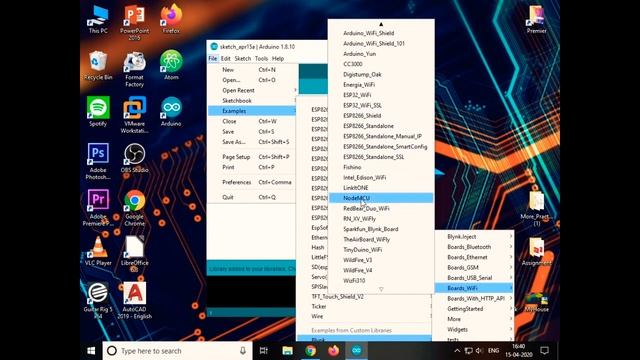The image size is (640, 360).
Task: Choose New from File menu
Action: (x=252, y=70)
